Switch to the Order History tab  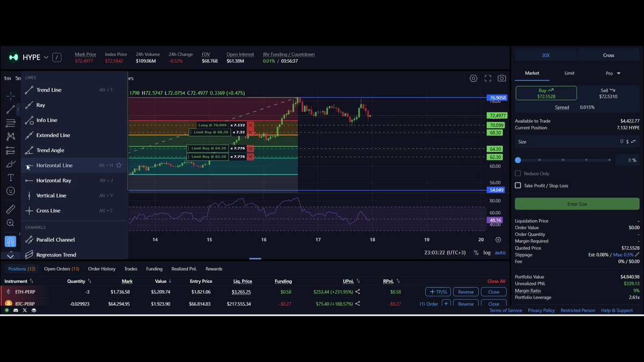pyautogui.click(x=101, y=269)
